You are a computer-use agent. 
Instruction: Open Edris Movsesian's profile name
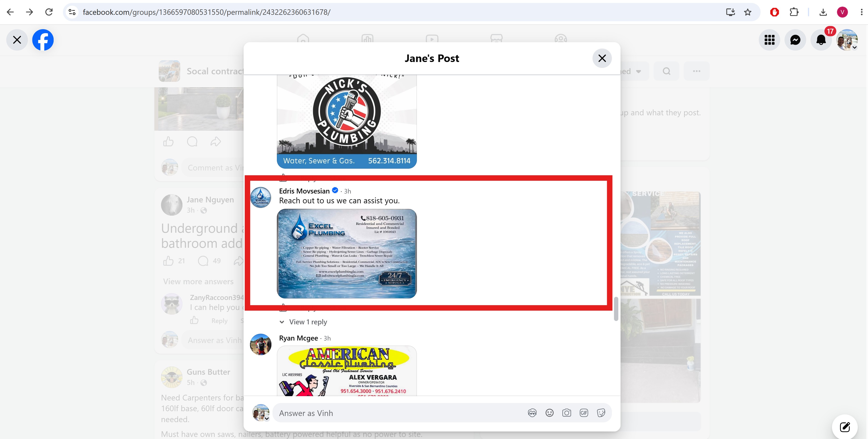click(x=304, y=191)
